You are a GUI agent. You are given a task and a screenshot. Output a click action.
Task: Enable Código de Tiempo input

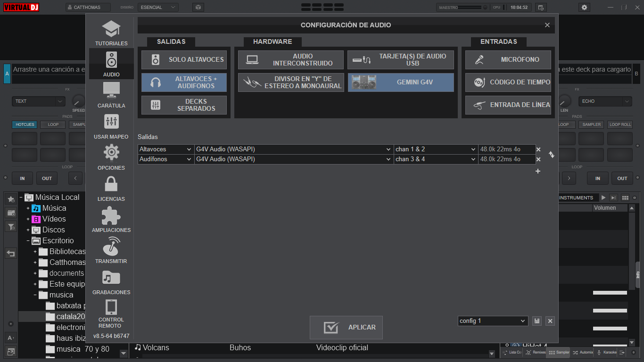pos(508,82)
